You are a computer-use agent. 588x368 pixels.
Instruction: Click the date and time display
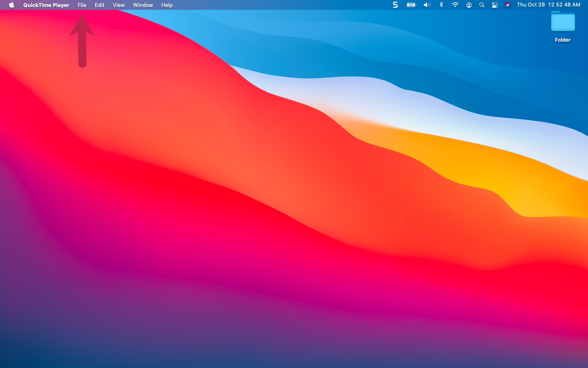pyautogui.click(x=548, y=5)
